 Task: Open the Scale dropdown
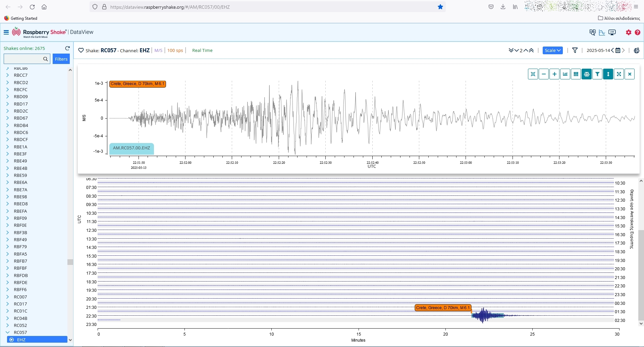(x=552, y=50)
